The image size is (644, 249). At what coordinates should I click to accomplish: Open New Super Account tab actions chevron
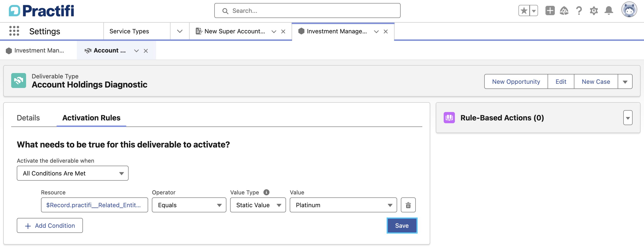pyautogui.click(x=274, y=32)
